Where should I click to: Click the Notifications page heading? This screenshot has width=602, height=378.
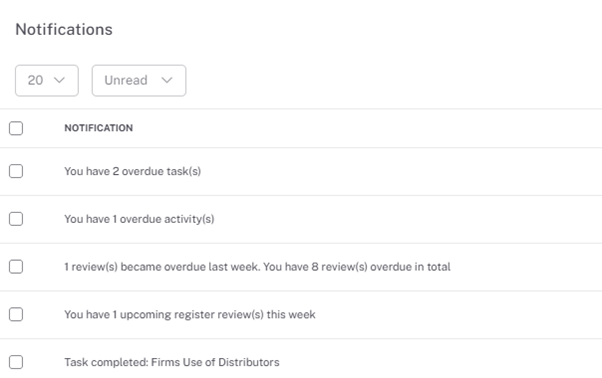[64, 30]
